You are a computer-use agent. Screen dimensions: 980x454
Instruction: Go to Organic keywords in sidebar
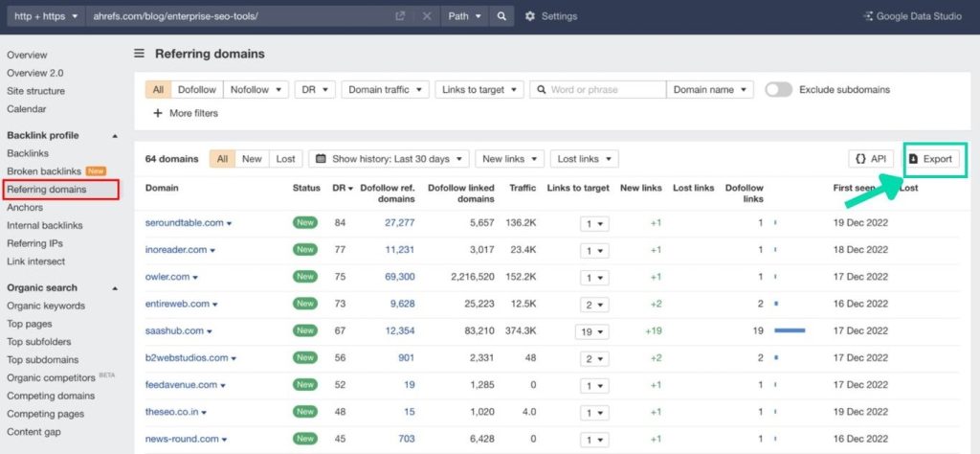46,306
